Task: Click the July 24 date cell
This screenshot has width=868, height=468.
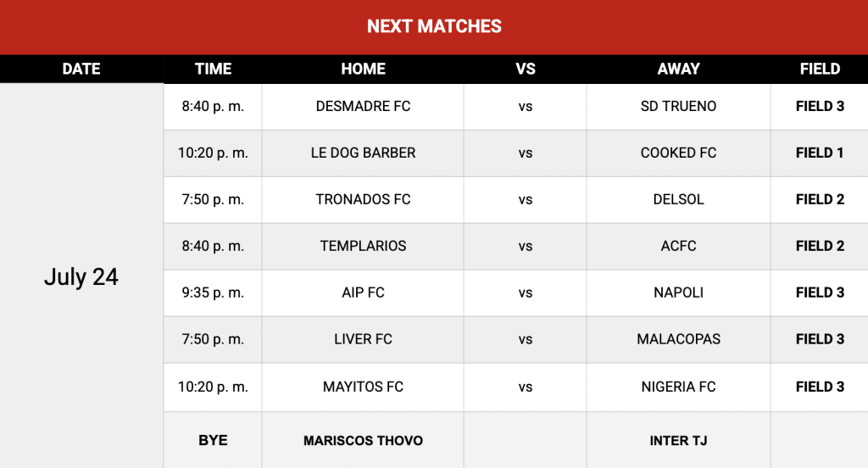Action: tap(81, 277)
